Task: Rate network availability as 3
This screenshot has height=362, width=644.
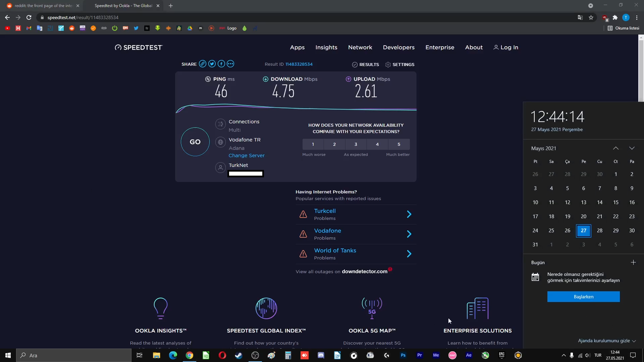Action: [356, 144]
